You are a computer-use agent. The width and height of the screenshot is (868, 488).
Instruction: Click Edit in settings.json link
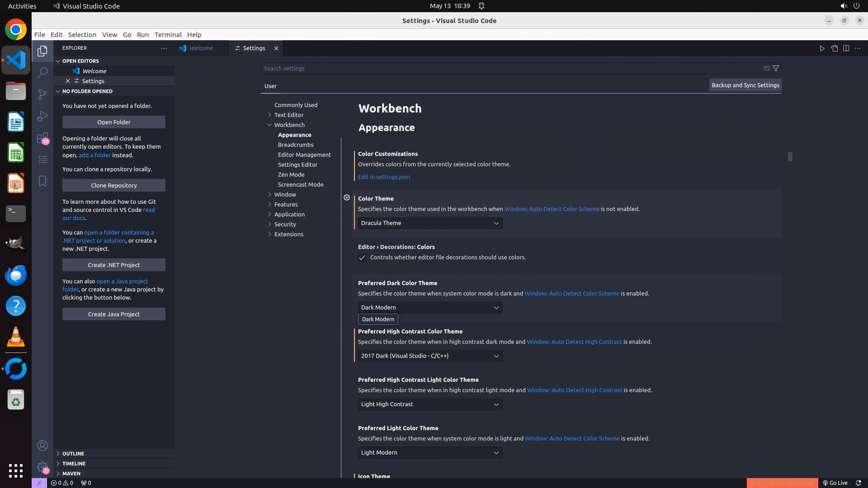[384, 177]
